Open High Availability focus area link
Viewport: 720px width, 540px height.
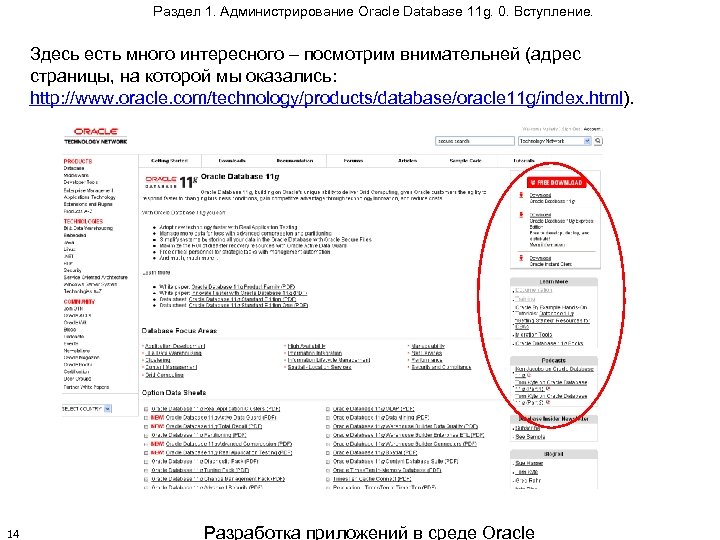click(307, 346)
